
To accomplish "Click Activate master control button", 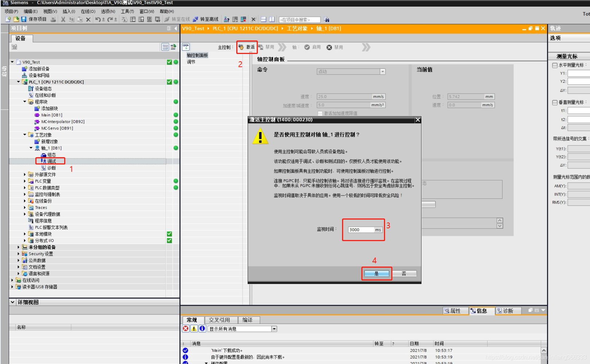I will 247,47.
